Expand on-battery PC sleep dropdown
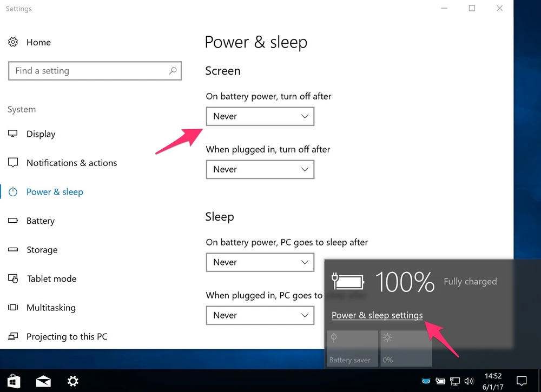Screen dimensions: 541x392 pyautogui.click(x=260, y=262)
